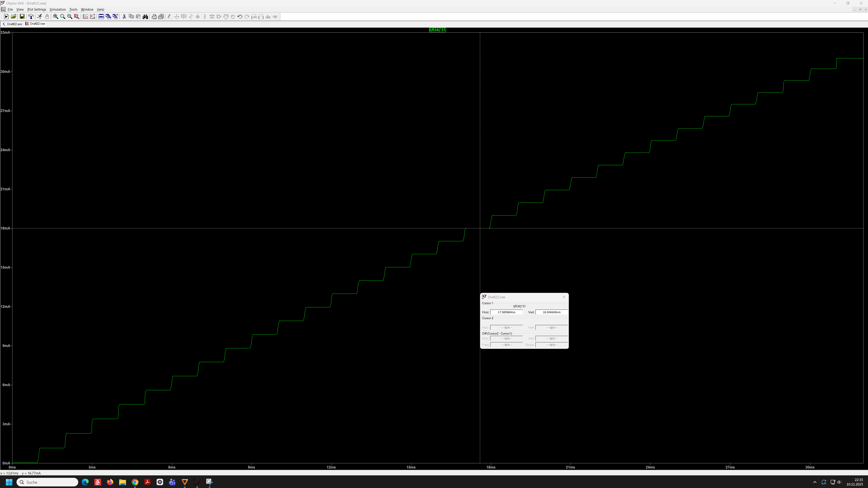868x488 pixels.
Task: Click the Print Setup printer icon
Action: click(161, 17)
